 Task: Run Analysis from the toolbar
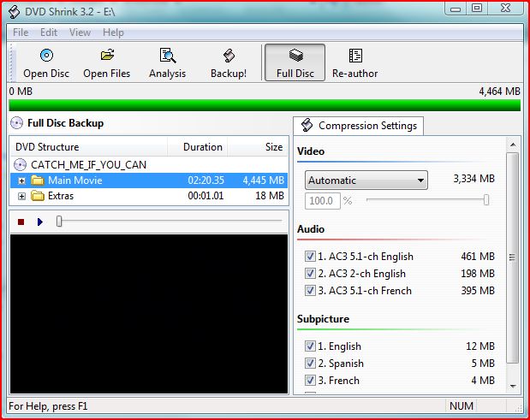pyautogui.click(x=167, y=56)
